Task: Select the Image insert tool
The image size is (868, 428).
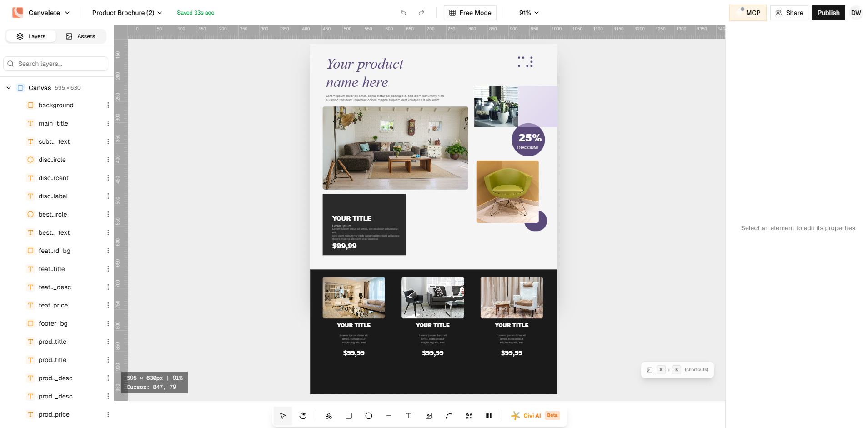Action: [428, 415]
